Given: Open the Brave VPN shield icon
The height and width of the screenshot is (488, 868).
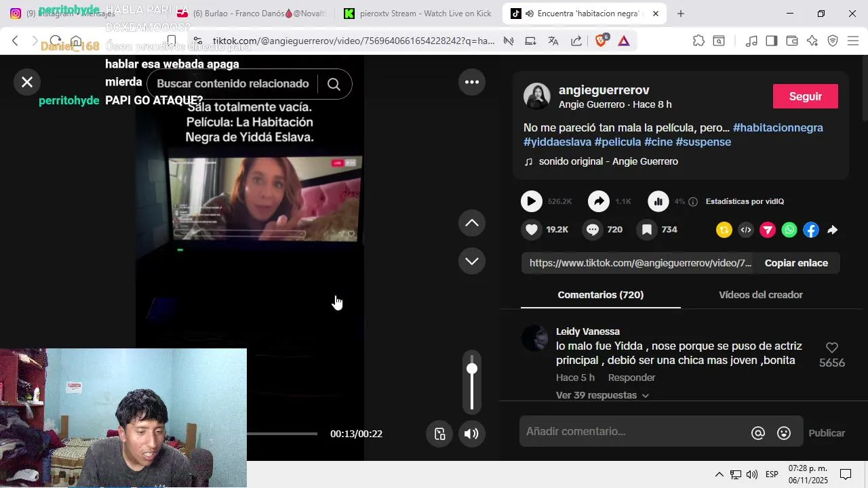Looking at the screenshot, I should point(833,41).
